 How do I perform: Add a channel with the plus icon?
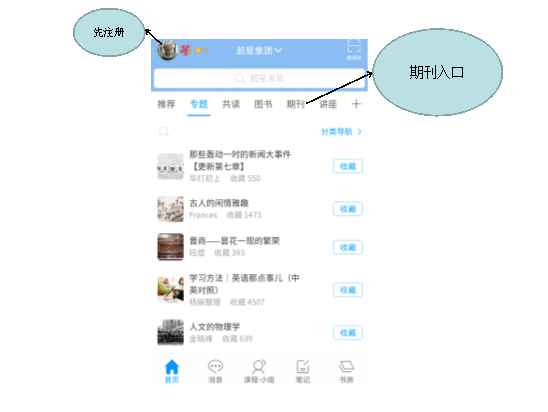356,104
